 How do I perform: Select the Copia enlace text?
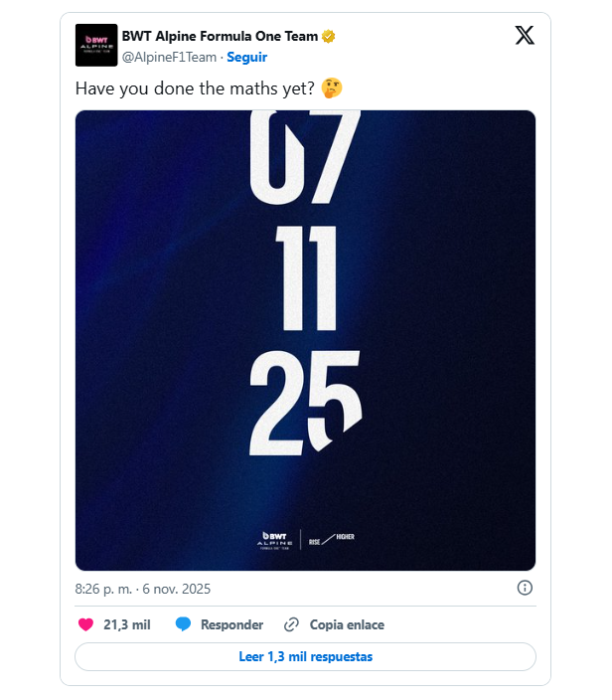pyautogui.click(x=347, y=624)
